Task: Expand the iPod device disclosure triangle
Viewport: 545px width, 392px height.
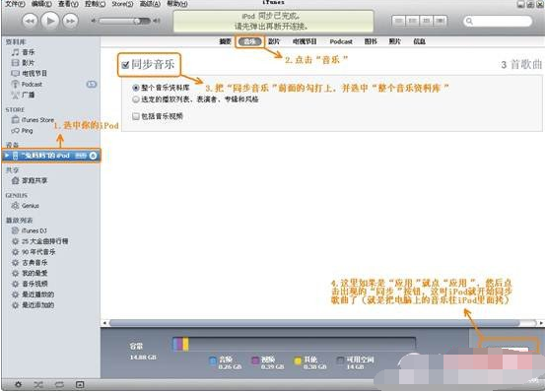Action: (7, 156)
